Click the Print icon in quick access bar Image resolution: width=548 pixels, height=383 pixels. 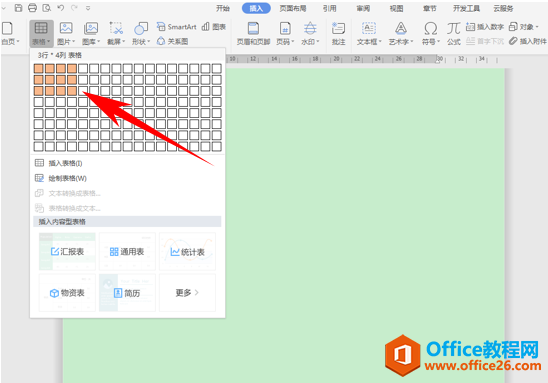click(32, 8)
